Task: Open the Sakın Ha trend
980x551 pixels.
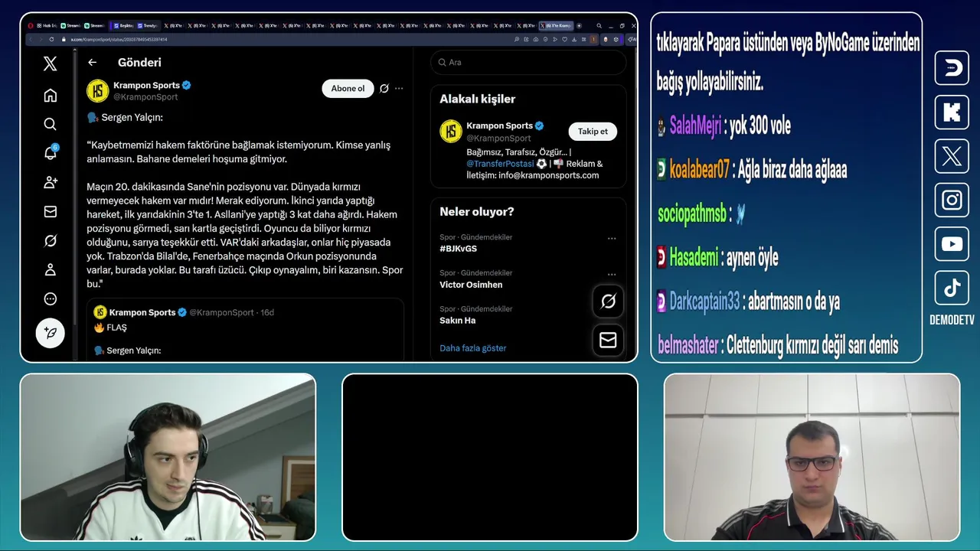Action: click(457, 321)
